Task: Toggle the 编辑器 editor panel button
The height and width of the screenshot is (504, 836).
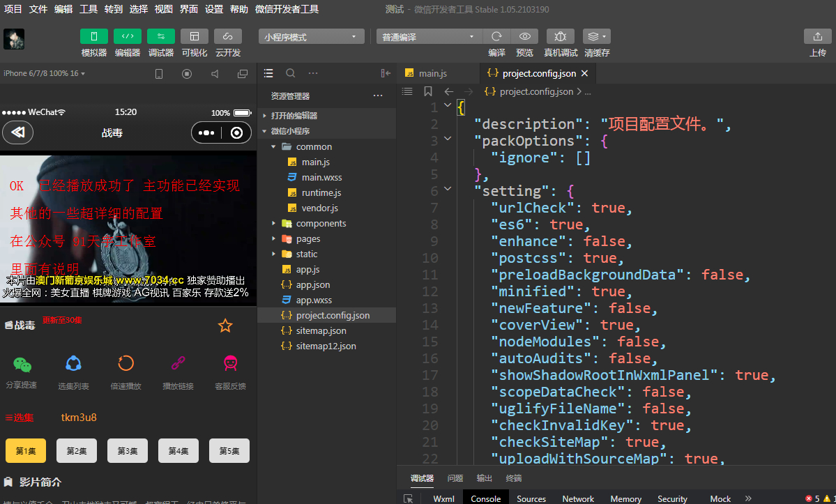Action: click(x=128, y=36)
